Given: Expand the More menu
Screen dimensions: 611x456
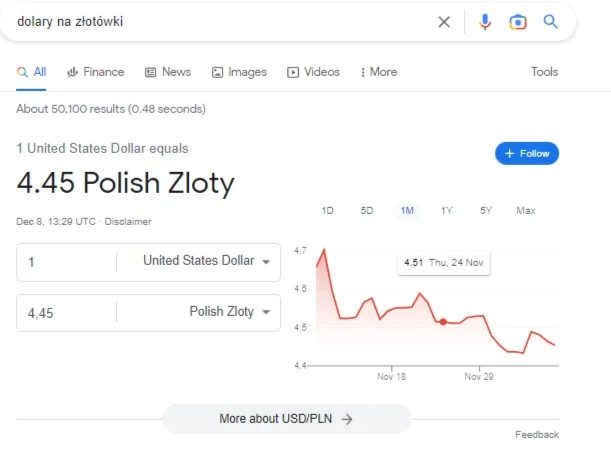Looking at the screenshot, I should [379, 72].
